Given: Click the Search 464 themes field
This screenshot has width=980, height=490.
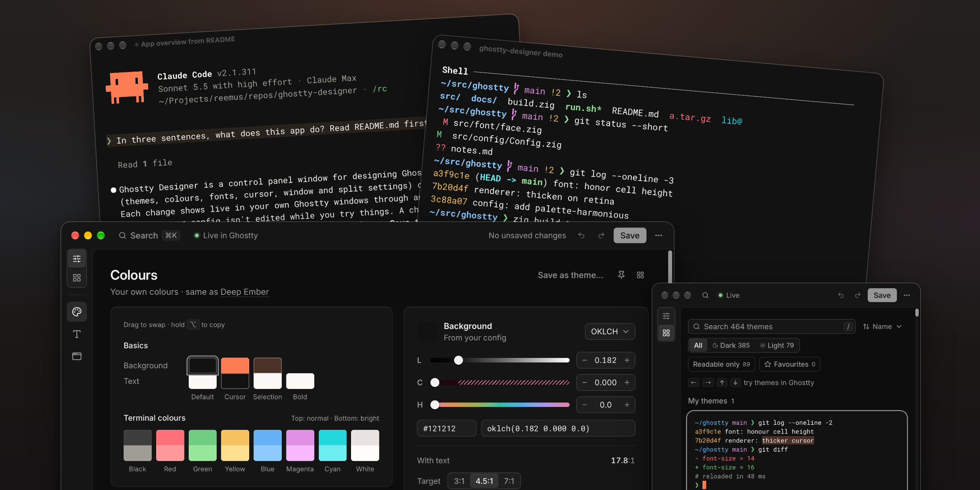Looking at the screenshot, I should (771, 327).
